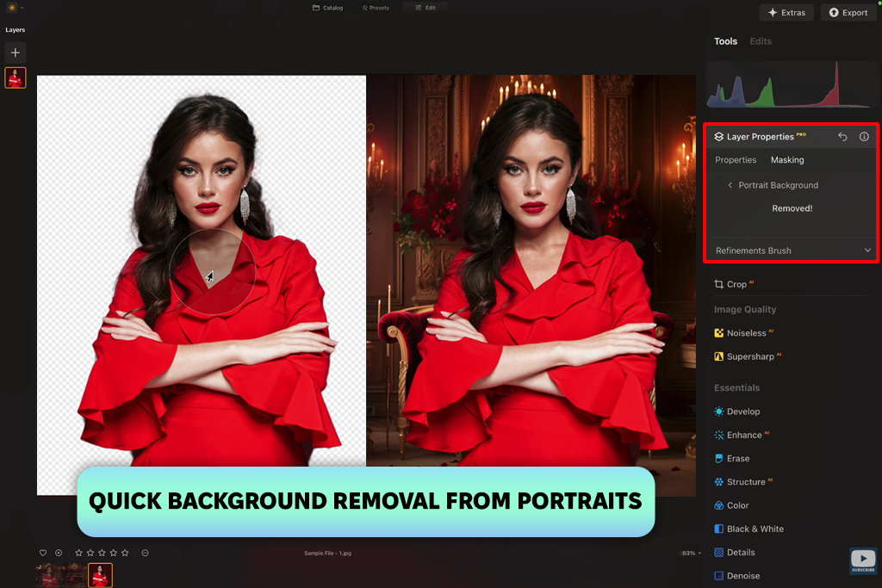The width and height of the screenshot is (882, 588).
Task: Switch to the Presets tab
Action: coord(376,8)
